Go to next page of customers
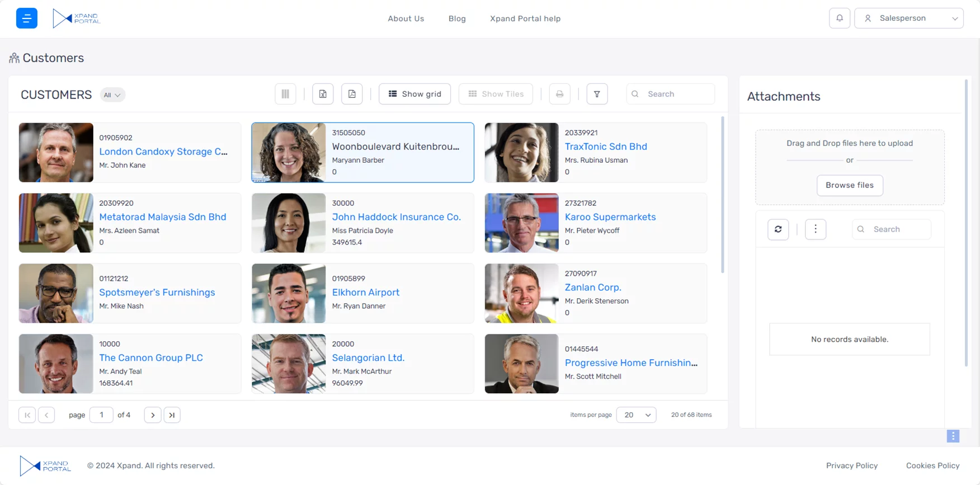 click(153, 415)
